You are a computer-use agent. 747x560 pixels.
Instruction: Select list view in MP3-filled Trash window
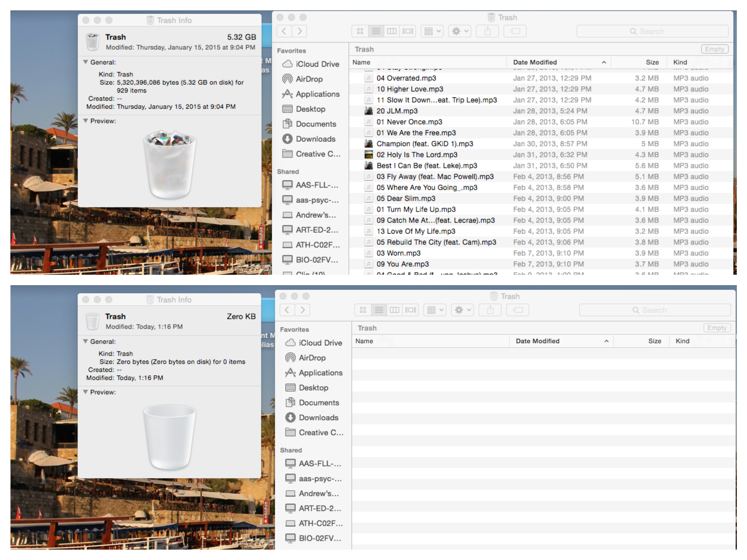[x=376, y=31]
